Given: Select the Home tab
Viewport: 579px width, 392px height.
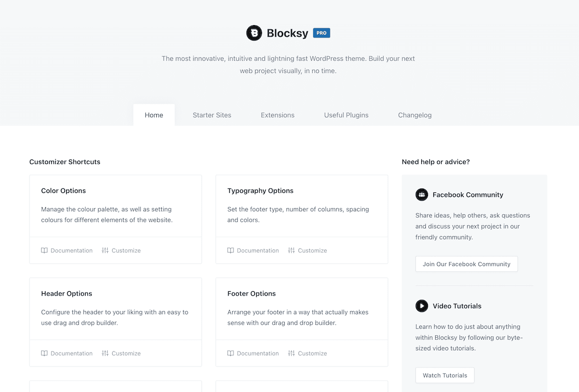Looking at the screenshot, I should coord(154,115).
